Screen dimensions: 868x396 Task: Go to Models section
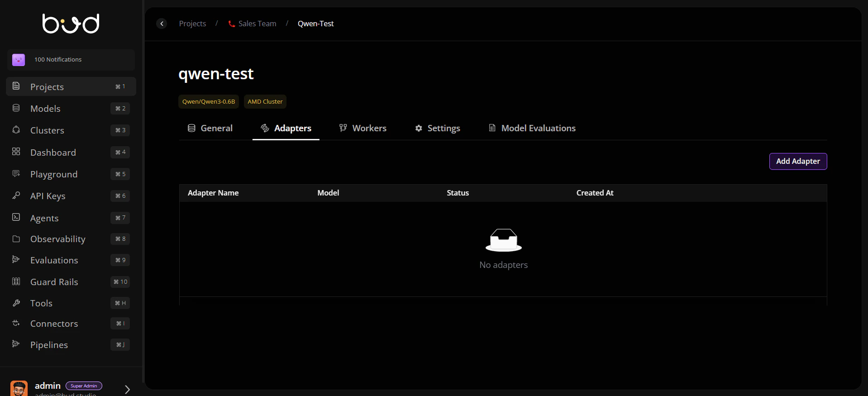[71, 109]
